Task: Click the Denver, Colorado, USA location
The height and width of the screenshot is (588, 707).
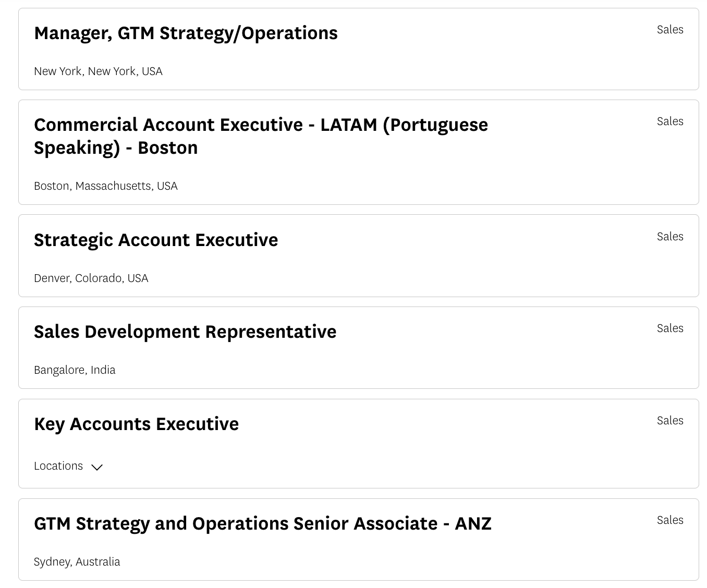Action: pyautogui.click(x=91, y=278)
